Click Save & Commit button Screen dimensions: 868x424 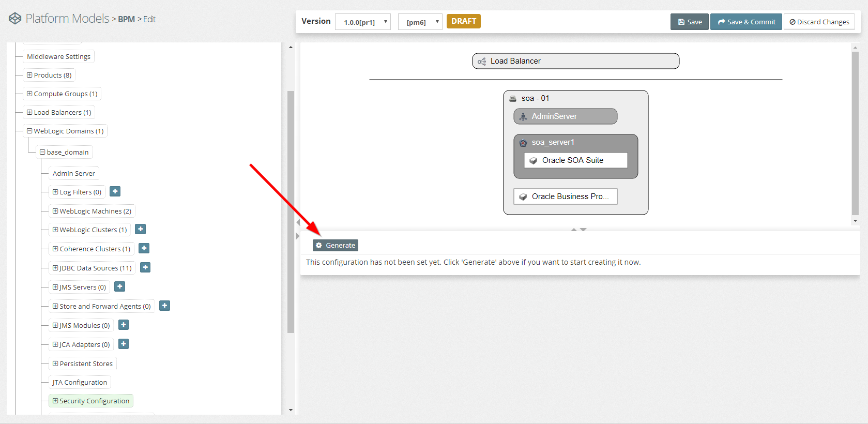coord(745,22)
